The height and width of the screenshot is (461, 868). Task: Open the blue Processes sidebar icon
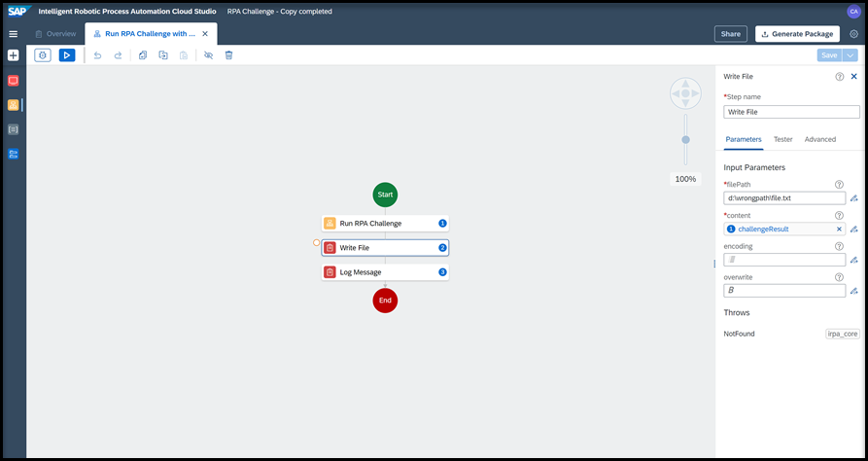[x=14, y=154]
